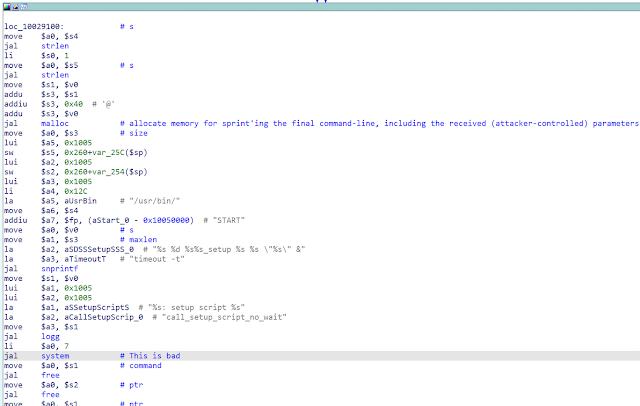The height and width of the screenshot is (406, 640).
Task: Click the "call_setup_script_no_wait" string comment
Action: [220, 317]
